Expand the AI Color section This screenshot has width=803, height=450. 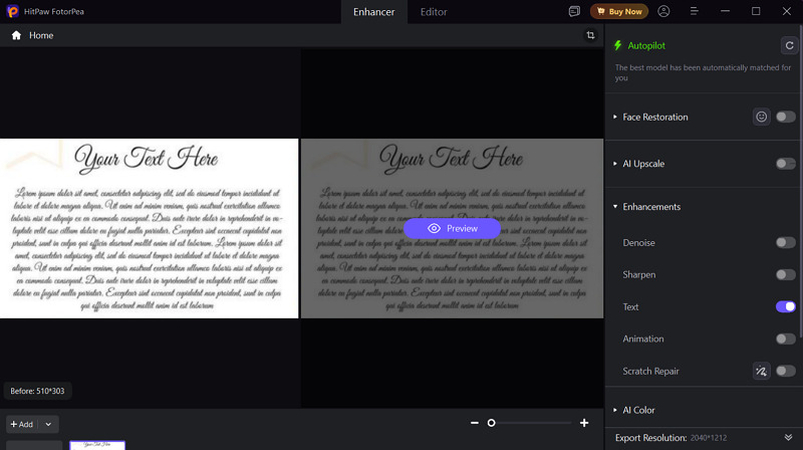(615, 410)
